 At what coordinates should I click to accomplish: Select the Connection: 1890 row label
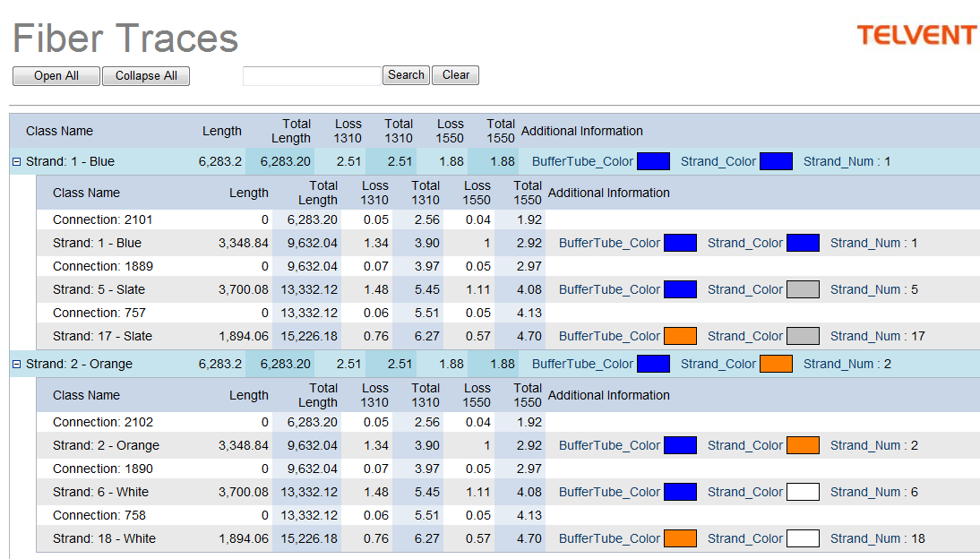(102, 469)
